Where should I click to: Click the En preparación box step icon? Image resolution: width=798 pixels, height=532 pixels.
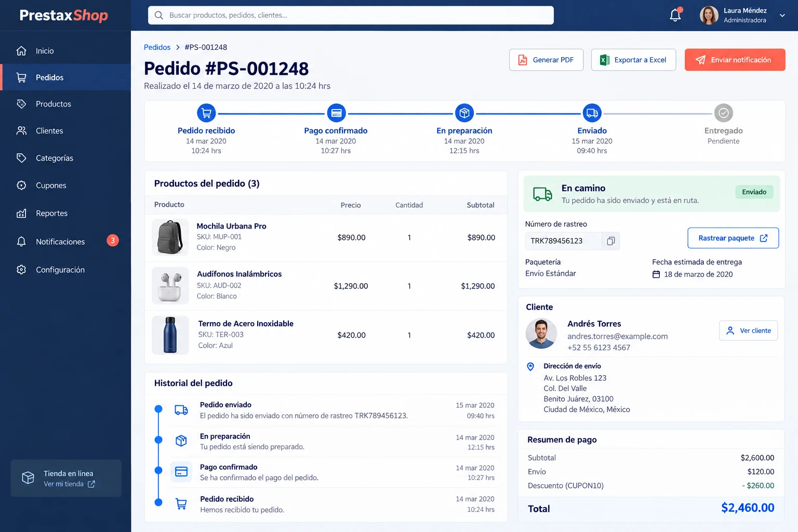(464, 113)
